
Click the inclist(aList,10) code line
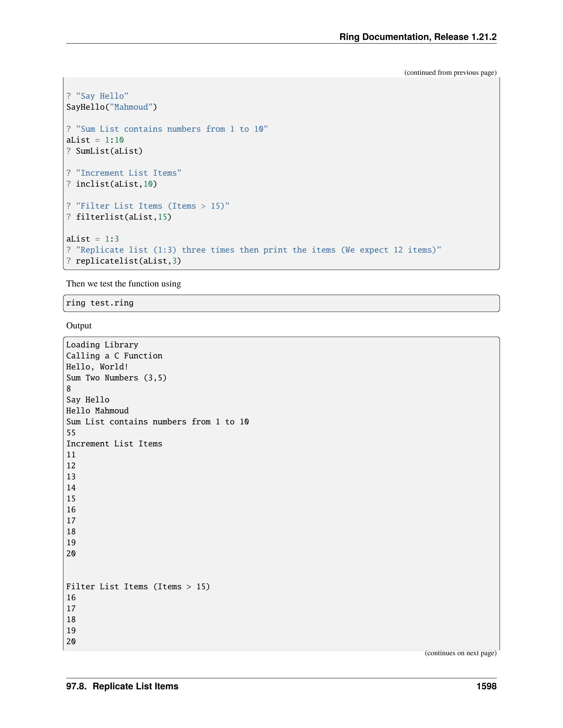pyautogui.click(x=111, y=184)
